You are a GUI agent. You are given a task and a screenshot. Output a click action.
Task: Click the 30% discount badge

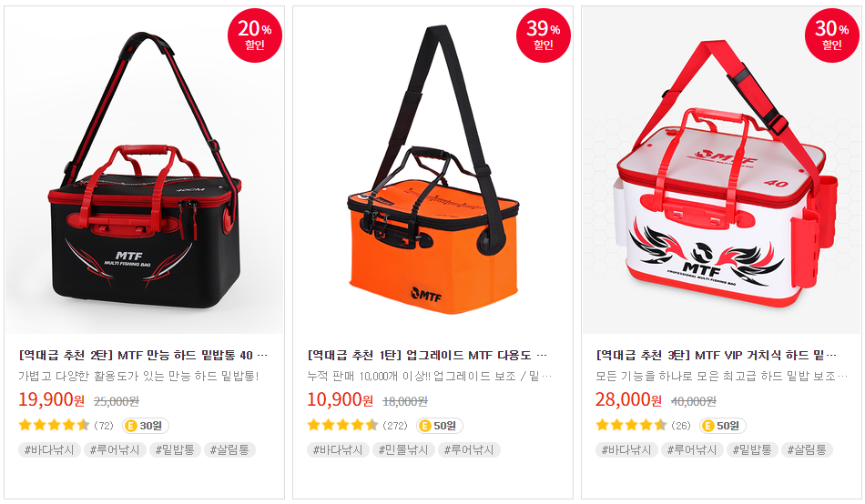[832, 35]
